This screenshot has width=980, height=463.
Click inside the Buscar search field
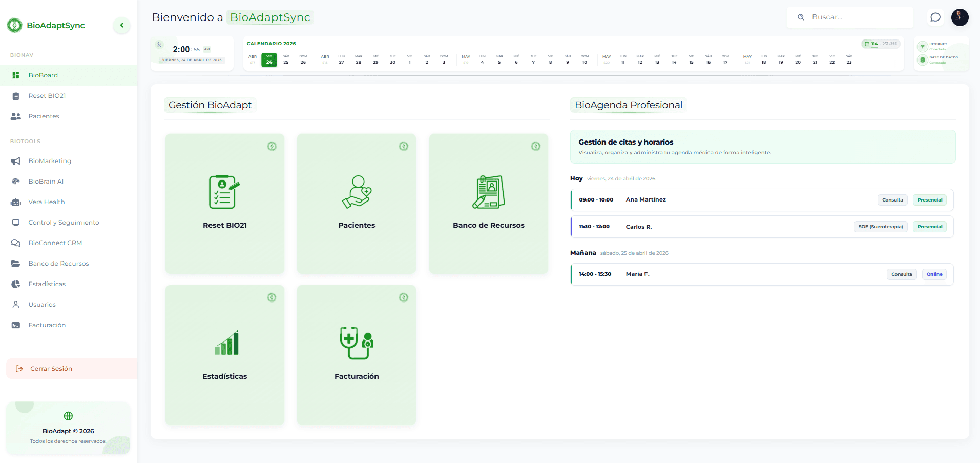pyautogui.click(x=850, y=17)
